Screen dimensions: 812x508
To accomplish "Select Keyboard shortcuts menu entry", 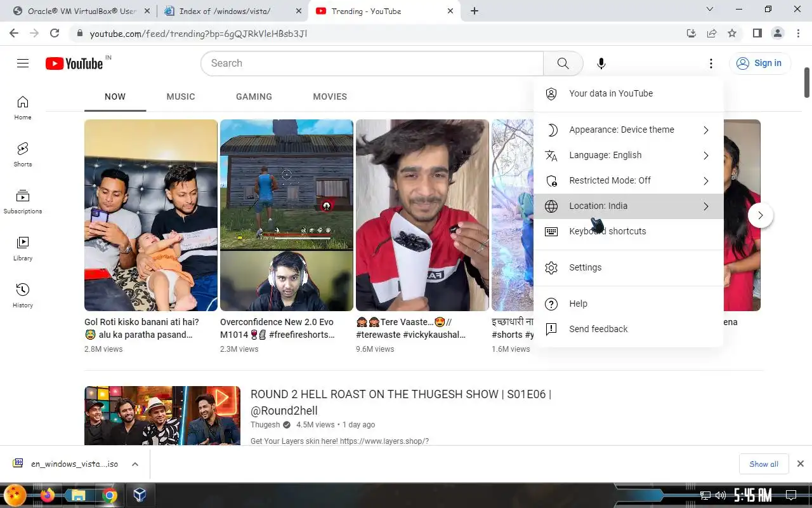I will [x=628, y=231].
